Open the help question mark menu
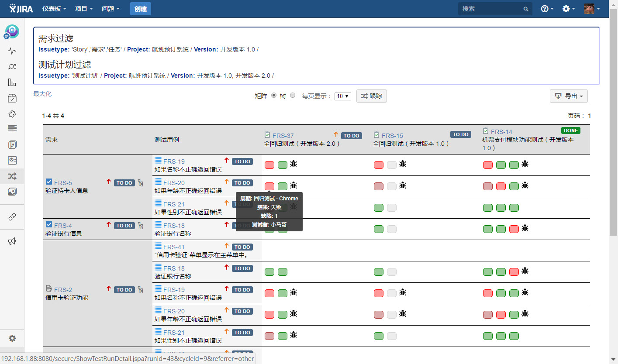The width and height of the screenshot is (618, 364). [x=547, y=9]
